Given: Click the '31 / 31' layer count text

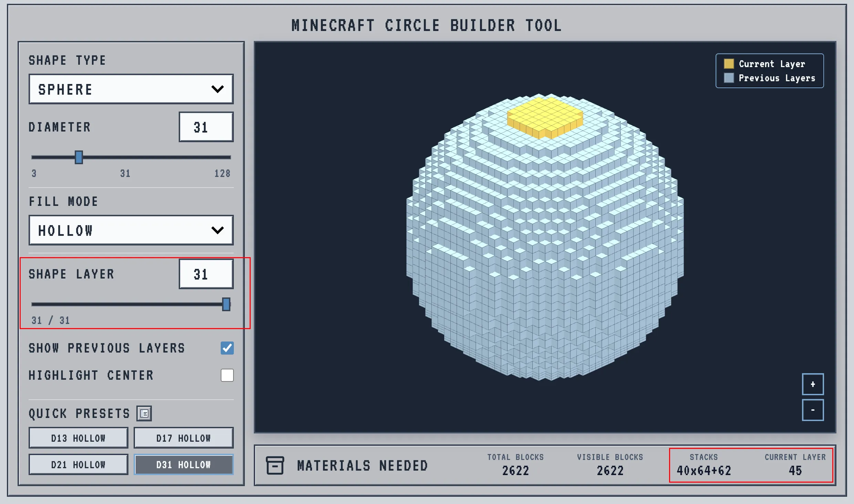Looking at the screenshot, I should (x=51, y=321).
